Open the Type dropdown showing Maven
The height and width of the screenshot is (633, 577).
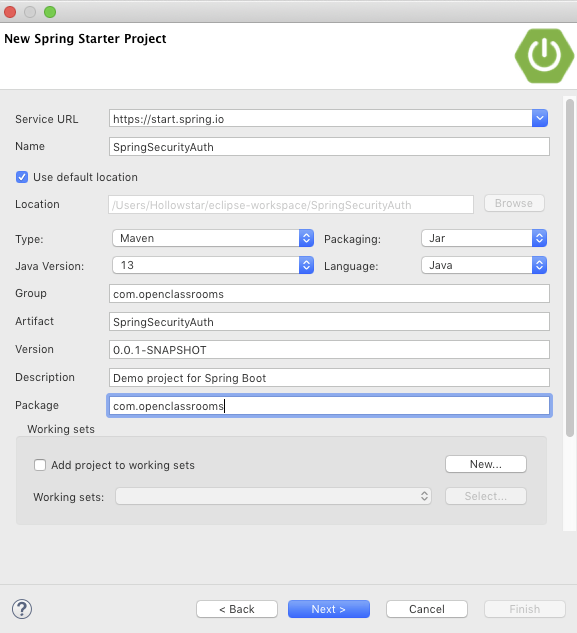click(x=213, y=238)
